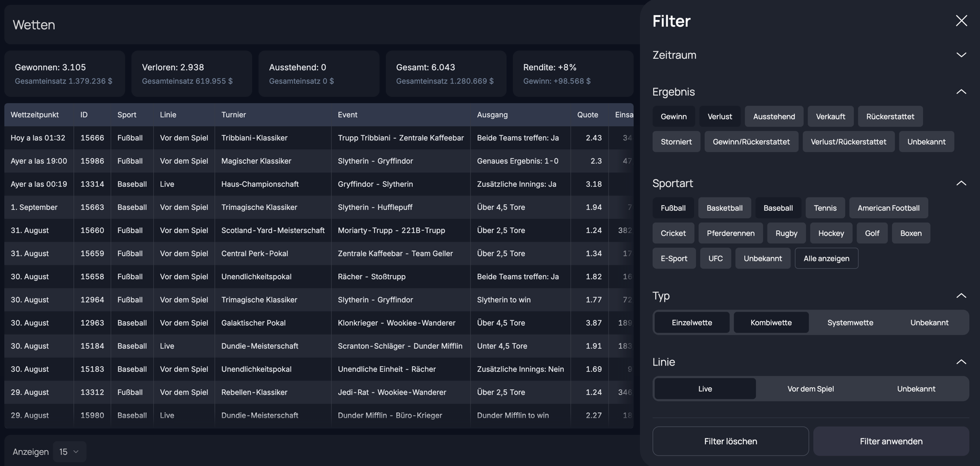Select the Systemwette bet type
980x466 pixels.
(849, 323)
